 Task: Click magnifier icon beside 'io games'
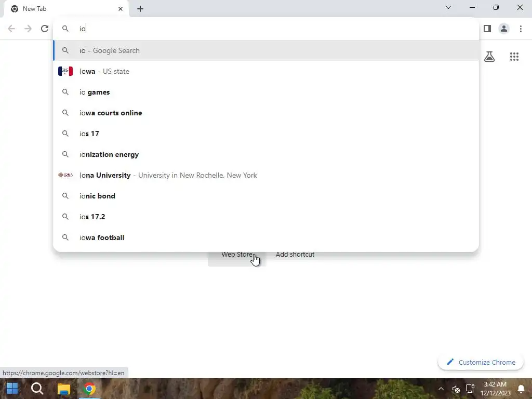65,92
